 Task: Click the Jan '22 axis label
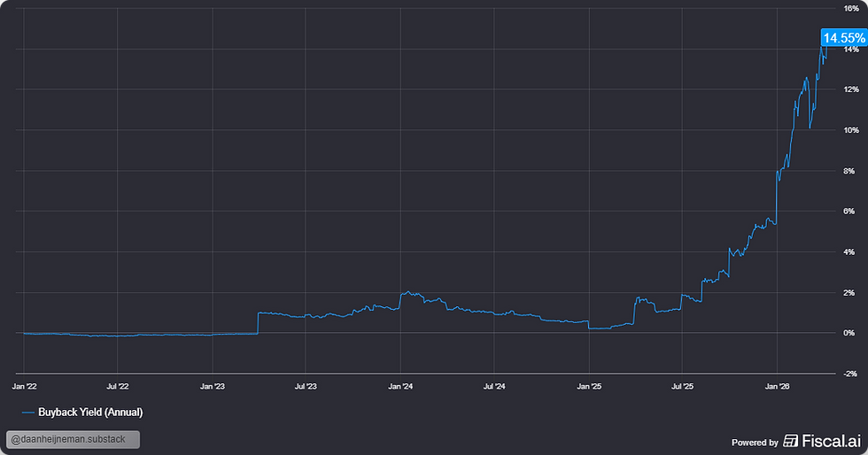24,386
